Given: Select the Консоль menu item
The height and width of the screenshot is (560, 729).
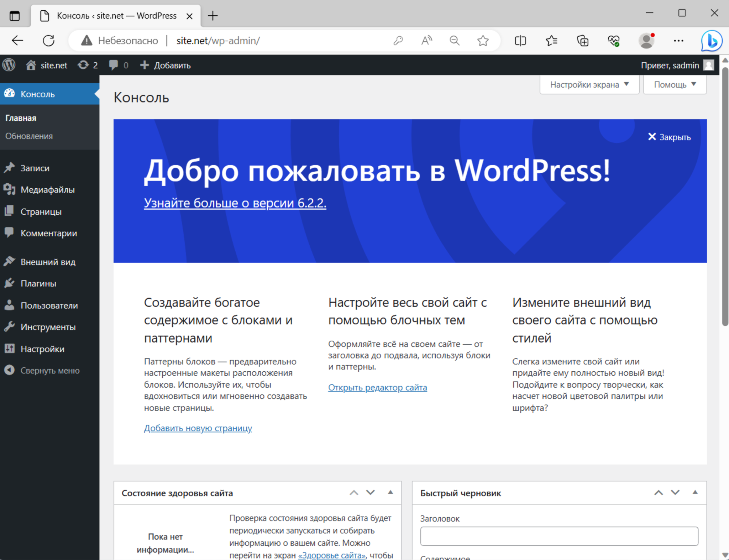Looking at the screenshot, I should (x=50, y=94).
